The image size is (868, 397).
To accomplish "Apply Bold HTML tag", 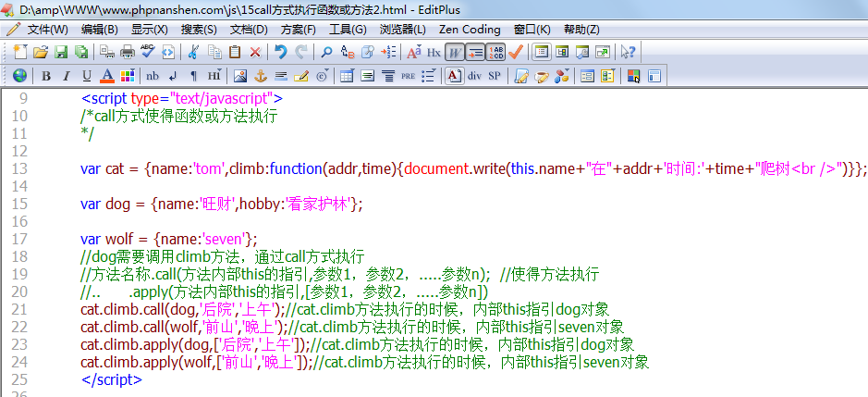I will [x=46, y=76].
